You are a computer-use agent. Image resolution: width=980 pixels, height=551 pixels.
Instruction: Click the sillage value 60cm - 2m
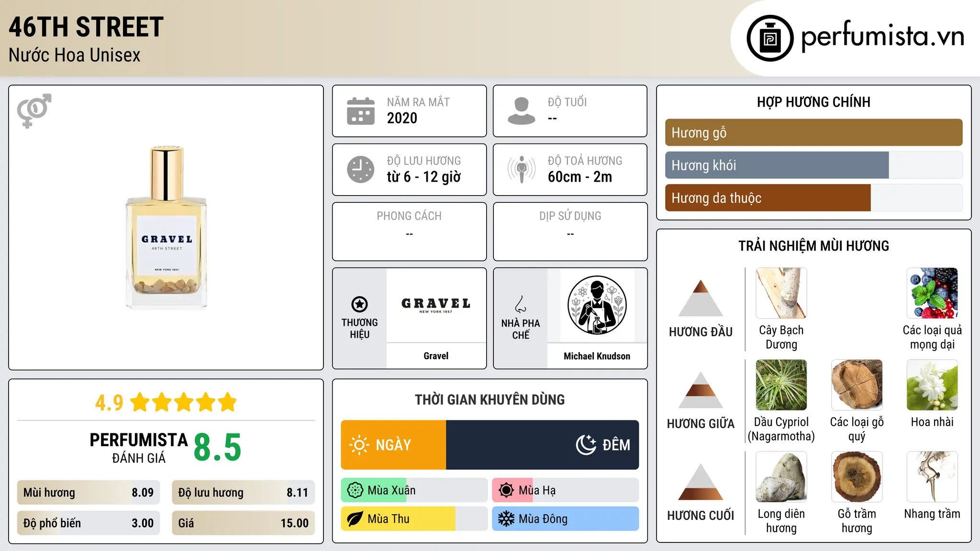click(580, 177)
